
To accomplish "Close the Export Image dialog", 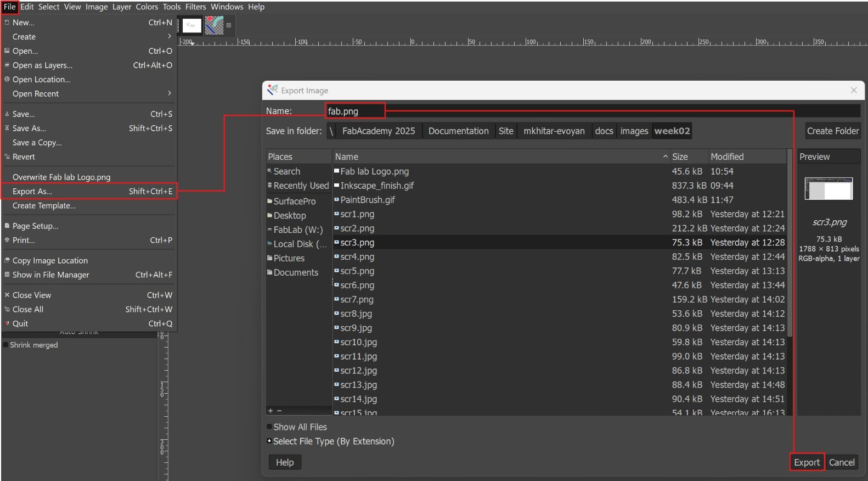I will tap(854, 90).
